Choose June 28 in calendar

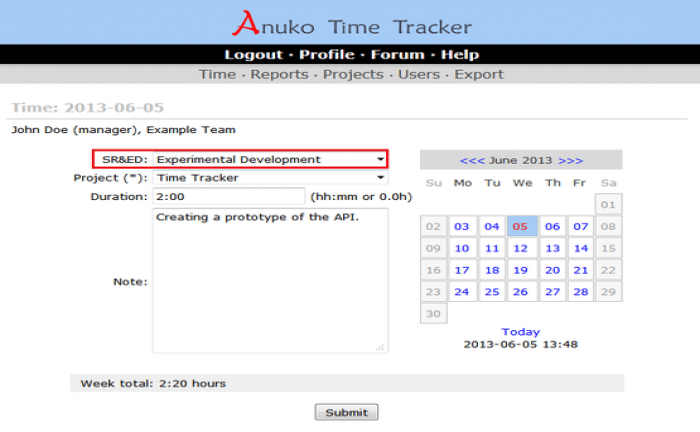click(x=580, y=292)
